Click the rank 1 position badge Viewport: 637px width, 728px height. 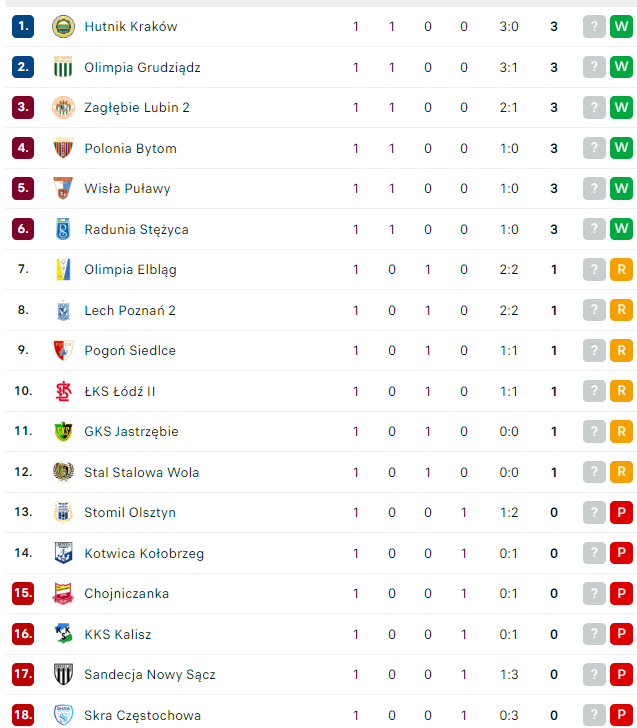23,27
